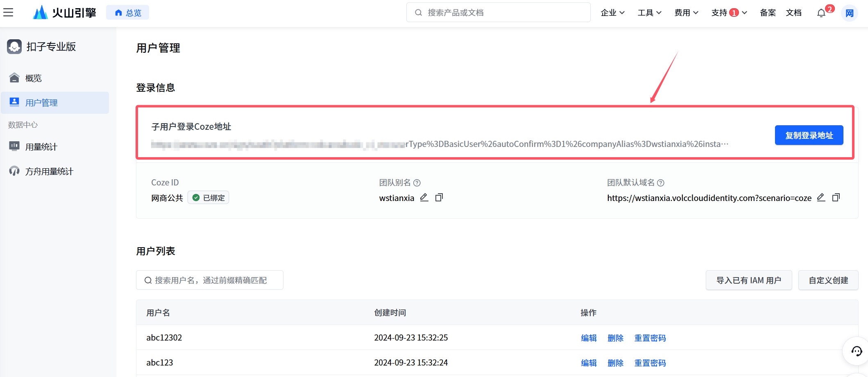The height and width of the screenshot is (377, 868).
Task: Click the team default domain URL text
Action: tap(709, 198)
